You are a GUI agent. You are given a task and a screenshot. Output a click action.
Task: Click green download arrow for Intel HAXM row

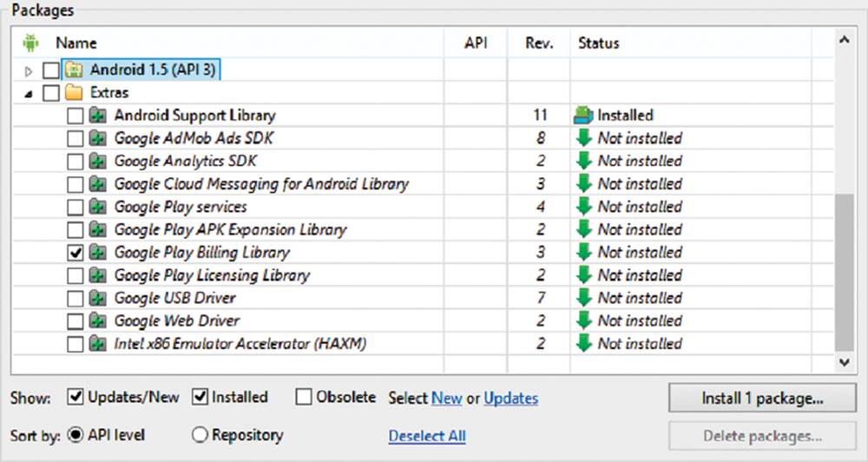584,343
